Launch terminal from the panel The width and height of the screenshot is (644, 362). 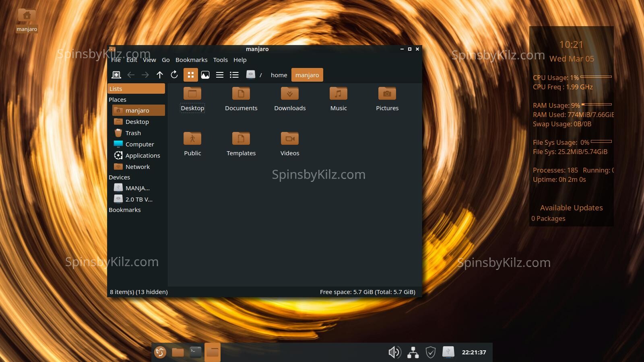click(x=196, y=352)
